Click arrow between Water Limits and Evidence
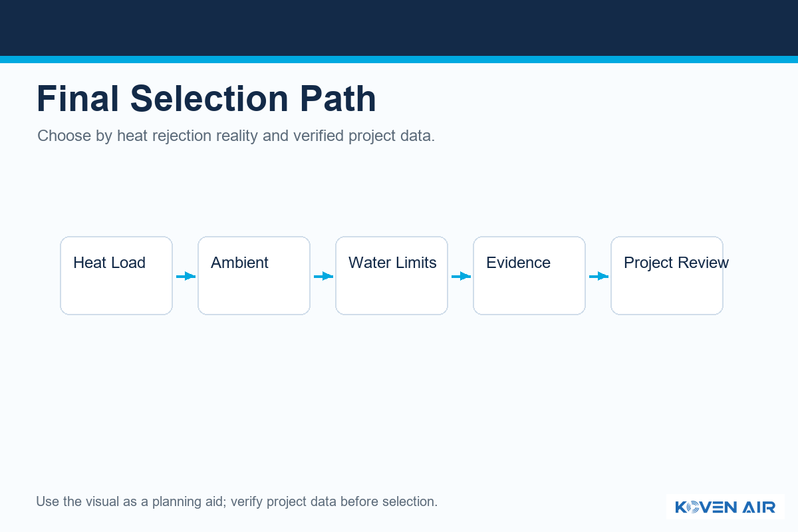The height and width of the screenshot is (532, 798). pos(461,276)
